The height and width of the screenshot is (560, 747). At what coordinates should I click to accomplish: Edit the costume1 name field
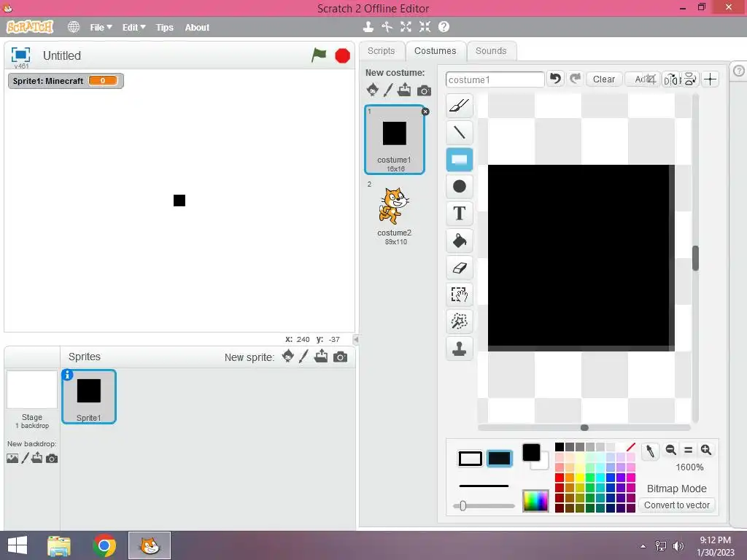coord(495,79)
